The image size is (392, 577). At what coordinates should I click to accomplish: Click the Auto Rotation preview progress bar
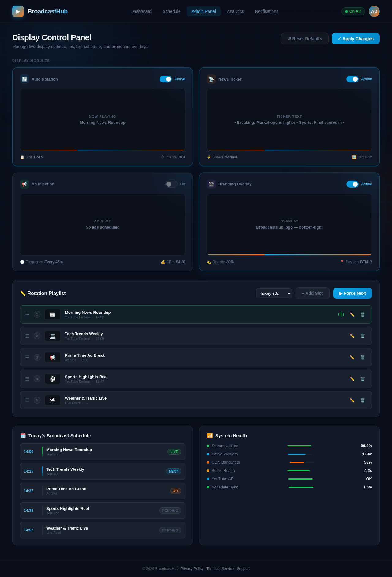(x=103, y=150)
